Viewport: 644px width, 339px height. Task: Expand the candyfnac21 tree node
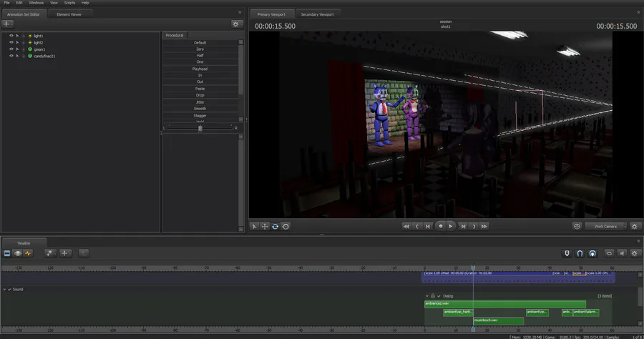pos(24,55)
